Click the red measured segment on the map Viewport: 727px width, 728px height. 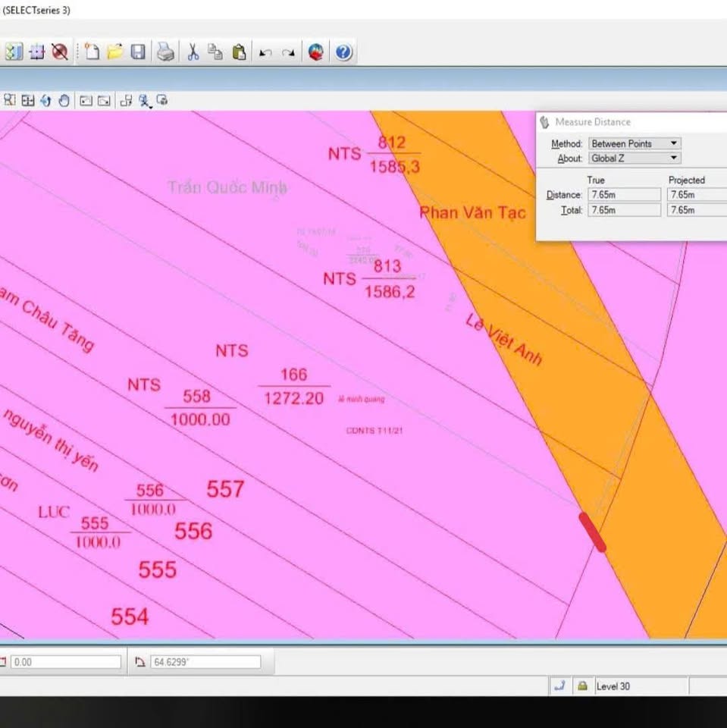tap(592, 532)
